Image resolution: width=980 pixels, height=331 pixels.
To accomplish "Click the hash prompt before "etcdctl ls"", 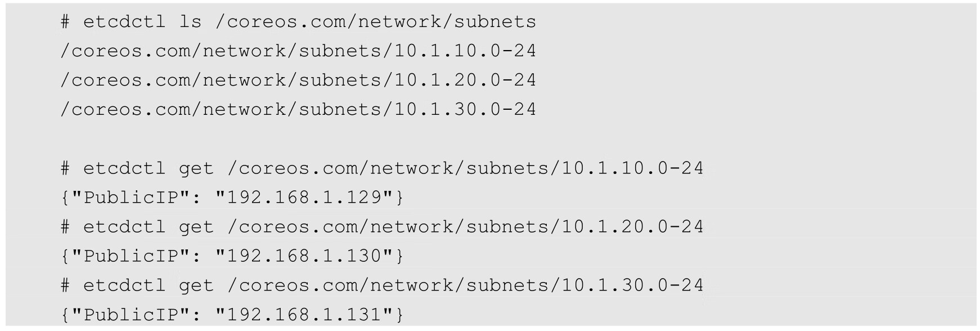I will (65, 22).
